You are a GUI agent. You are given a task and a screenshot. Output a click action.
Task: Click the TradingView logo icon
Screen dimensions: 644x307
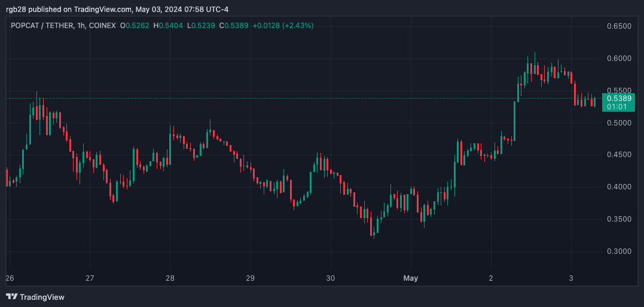(x=11, y=297)
